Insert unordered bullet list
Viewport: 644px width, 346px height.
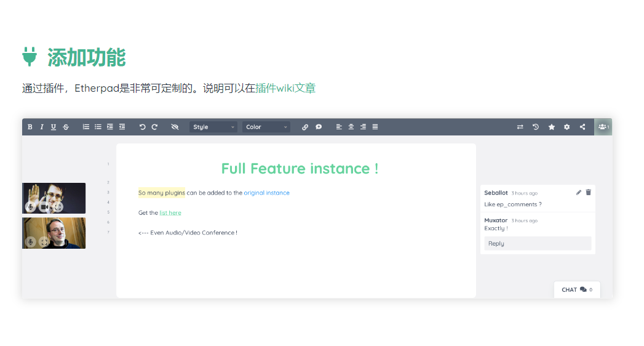click(98, 127)
